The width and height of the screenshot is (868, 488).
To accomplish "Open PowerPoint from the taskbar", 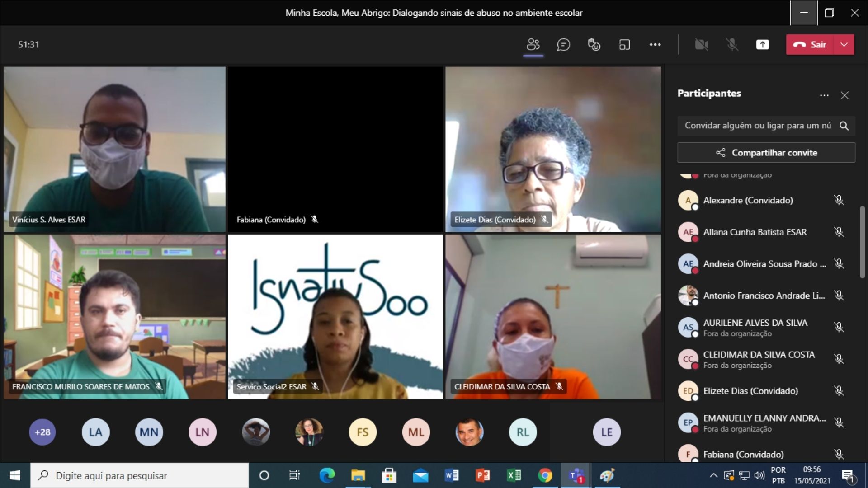I will coord(482,475).
